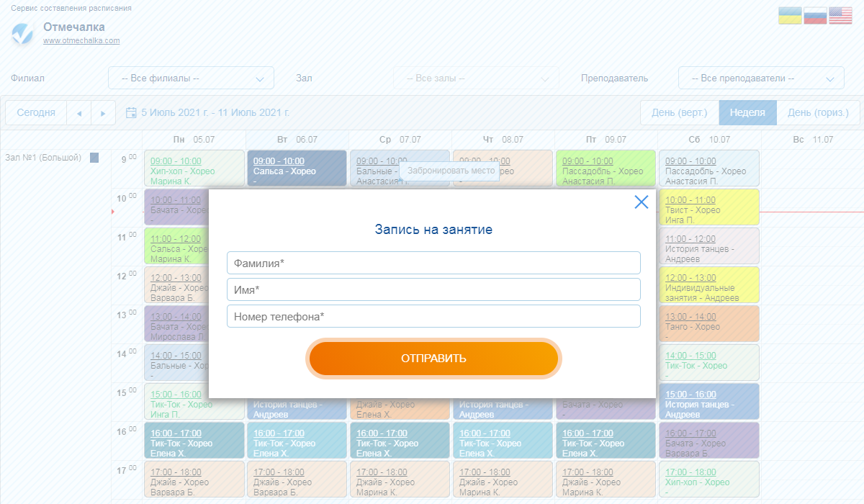Open the calendar date picker icon
Viewport: 864px width, 504px height.
[131, 113]
